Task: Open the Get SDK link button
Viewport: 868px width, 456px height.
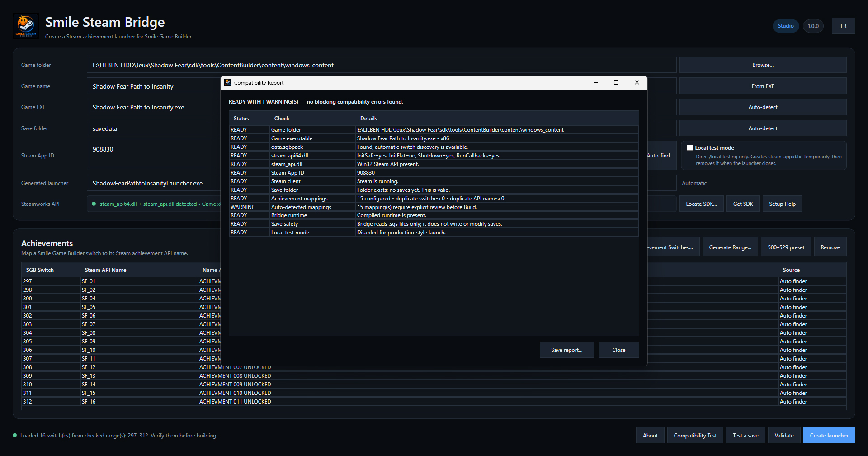Action: [x=743, y=204]
